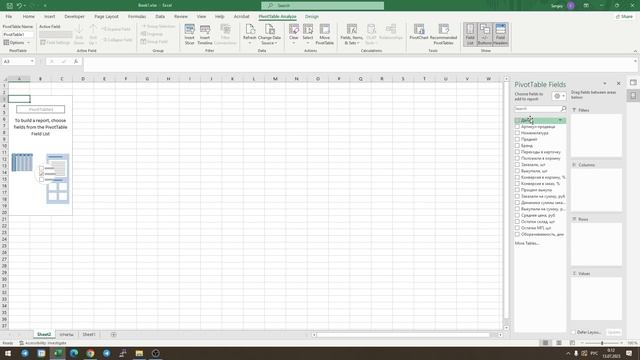Enable Defer Layout Update checkbox
This screenshot has height=360, width=640.
(573, 332)
